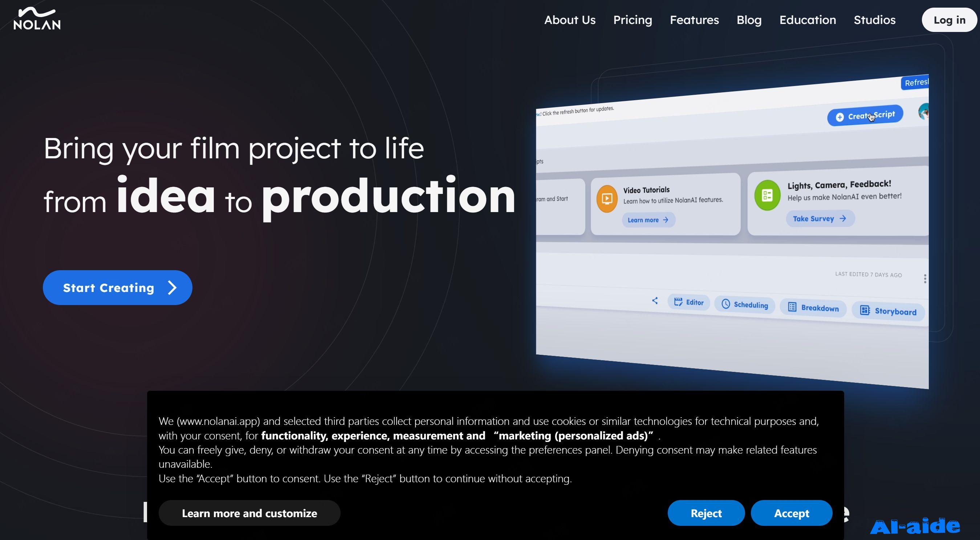Open Scheduling

click(744, 304)
